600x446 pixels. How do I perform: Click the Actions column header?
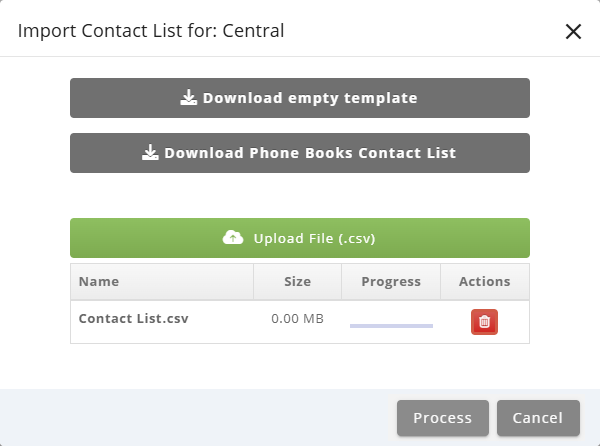485,282
